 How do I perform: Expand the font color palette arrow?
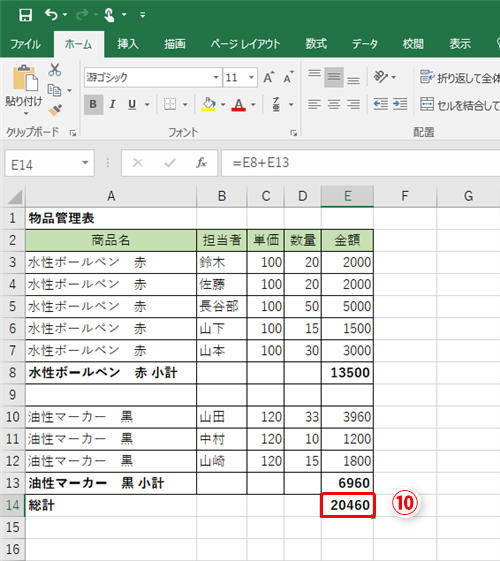tap(253, 105)
